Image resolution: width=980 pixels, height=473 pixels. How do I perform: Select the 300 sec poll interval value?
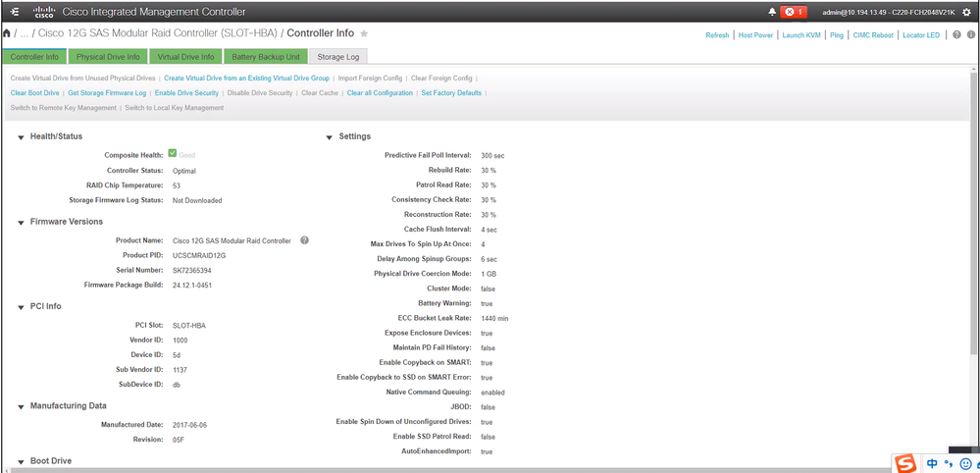coord(493,156)
